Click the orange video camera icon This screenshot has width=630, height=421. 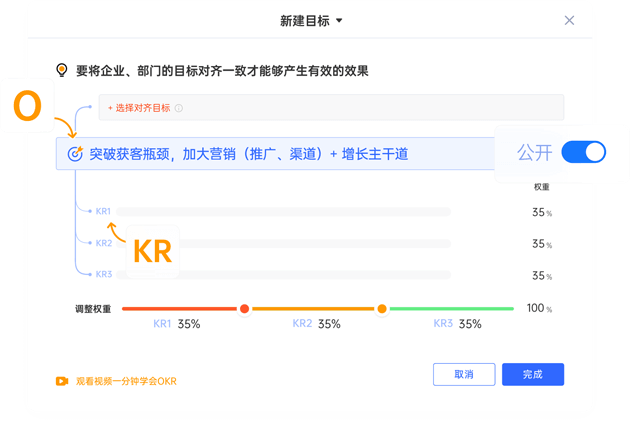pyautogui.click(x=61, y=381)
